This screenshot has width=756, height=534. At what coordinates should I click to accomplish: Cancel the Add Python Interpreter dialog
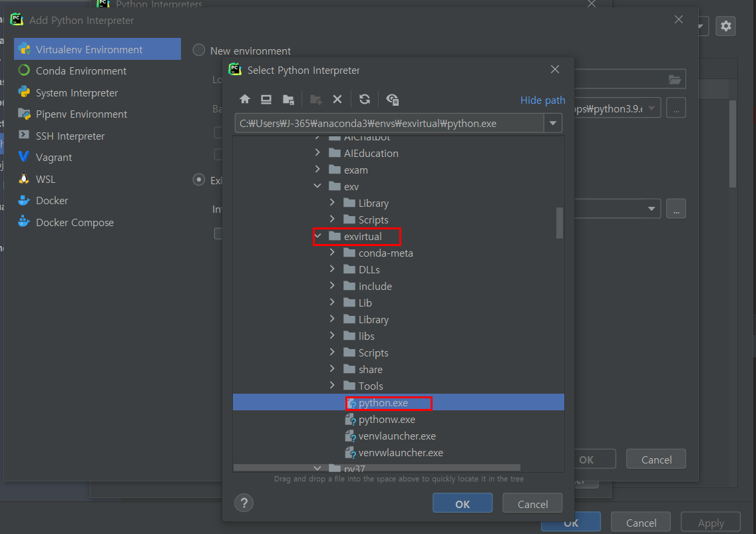tap(656, 460)
